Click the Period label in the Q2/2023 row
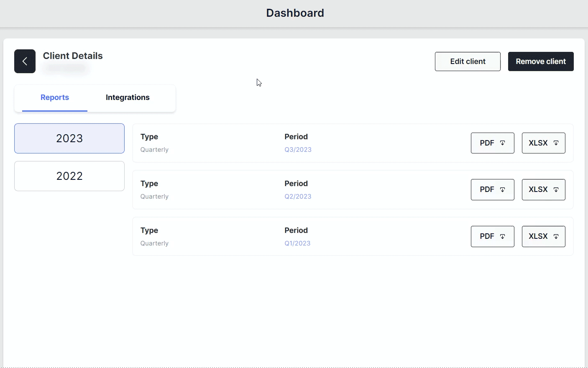 point(296,184)
